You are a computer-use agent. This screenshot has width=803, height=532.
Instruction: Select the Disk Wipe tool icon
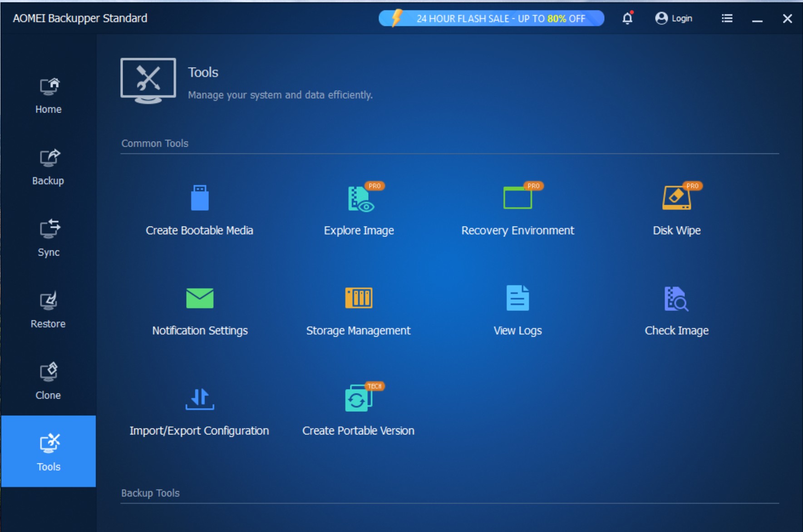[x=676, y=197]
